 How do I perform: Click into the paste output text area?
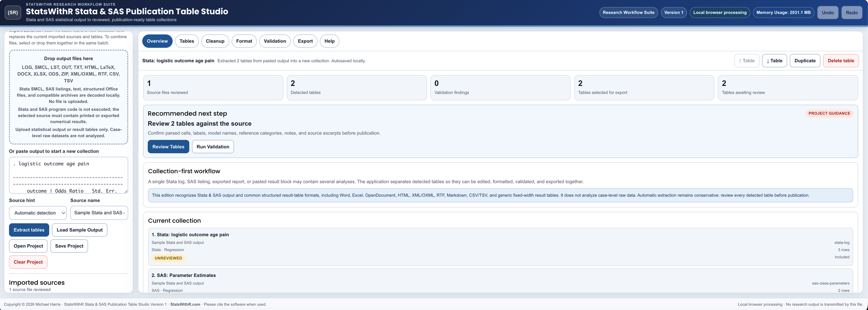[68, 175]
